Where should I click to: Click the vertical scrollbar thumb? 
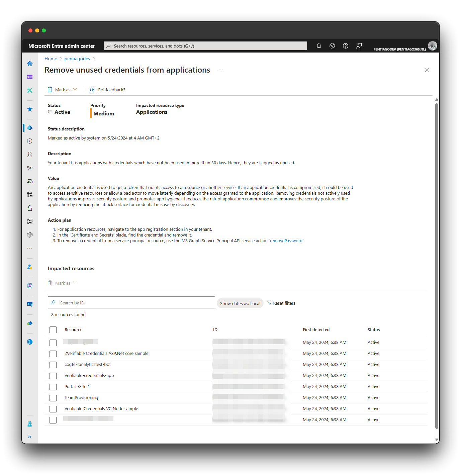click(437, 266)
